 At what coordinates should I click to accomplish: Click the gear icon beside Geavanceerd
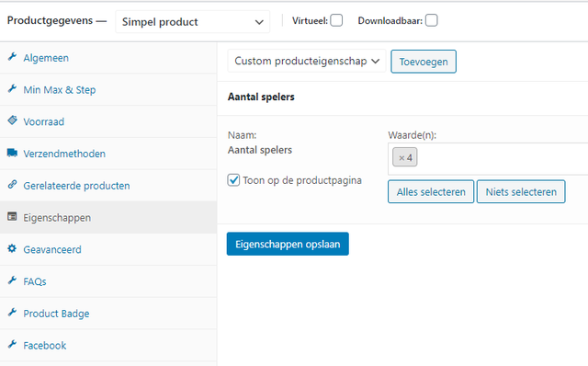point(12,248)
